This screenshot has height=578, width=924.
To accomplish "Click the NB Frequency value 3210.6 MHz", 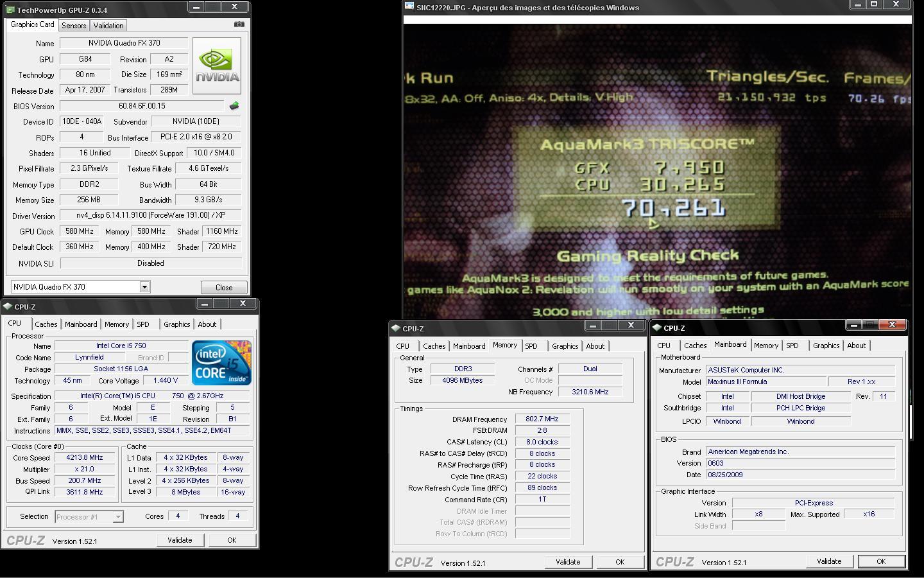I will coord(590,392).
